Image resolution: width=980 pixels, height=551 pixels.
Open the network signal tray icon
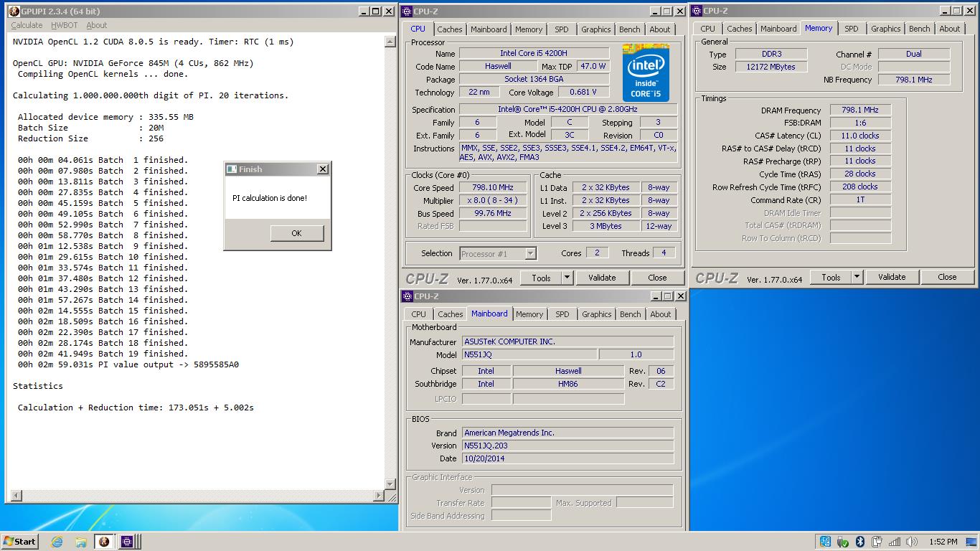click(895, 542)
